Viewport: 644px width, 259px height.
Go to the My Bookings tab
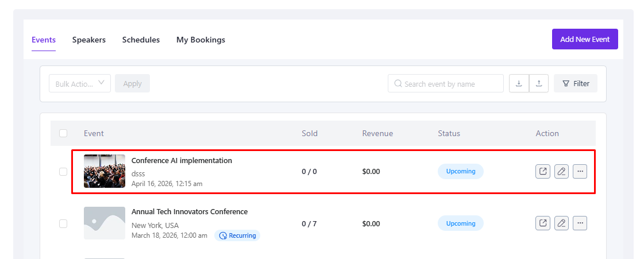200,40
